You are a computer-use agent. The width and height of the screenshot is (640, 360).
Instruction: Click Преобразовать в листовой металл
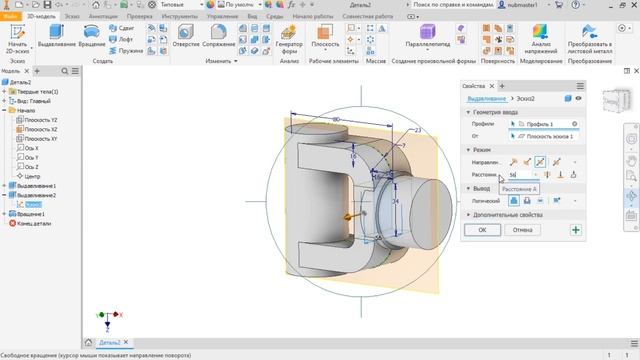[x=589, y=39]
